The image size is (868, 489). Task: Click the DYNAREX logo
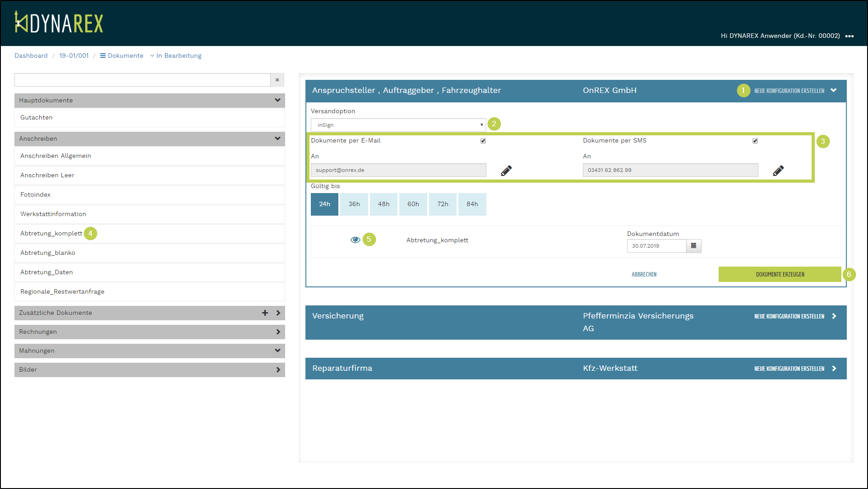[x=59, y=23]
